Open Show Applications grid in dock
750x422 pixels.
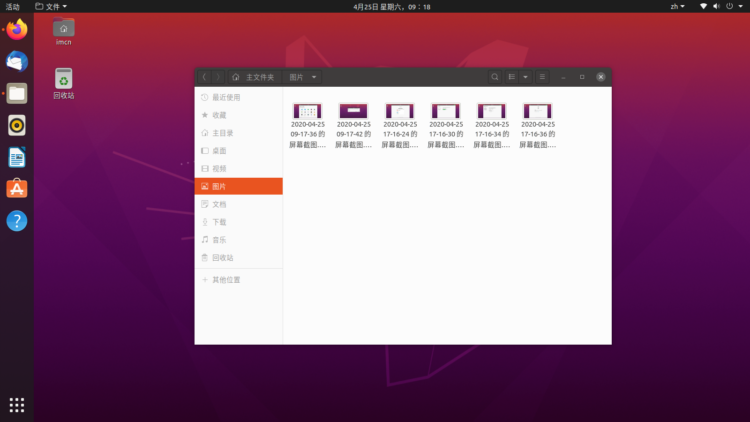click(x=17, y=405)
